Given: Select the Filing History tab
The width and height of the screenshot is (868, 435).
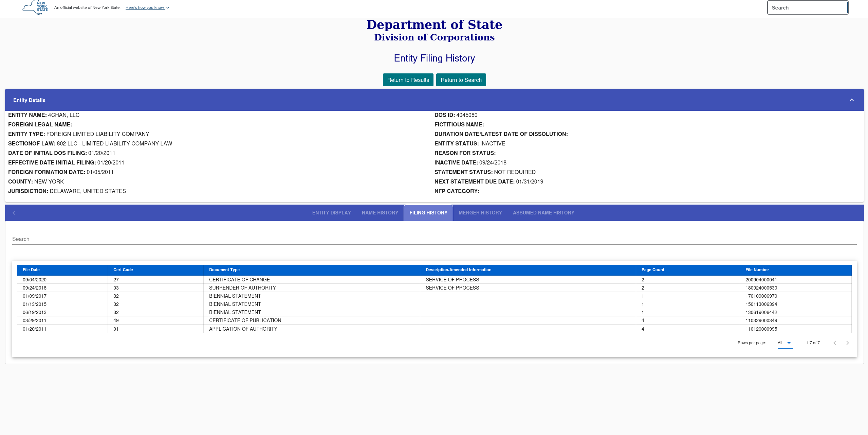Looking at the screenshot, I should pos(428,213).
